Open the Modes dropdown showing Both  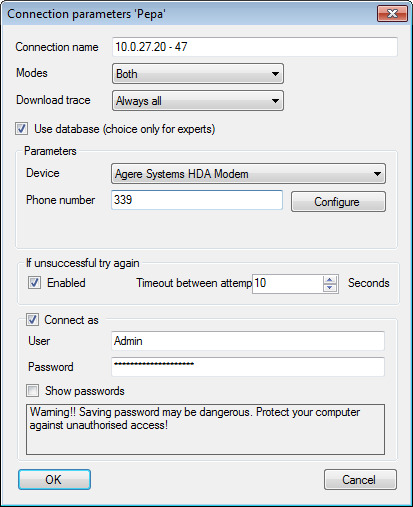198,74
